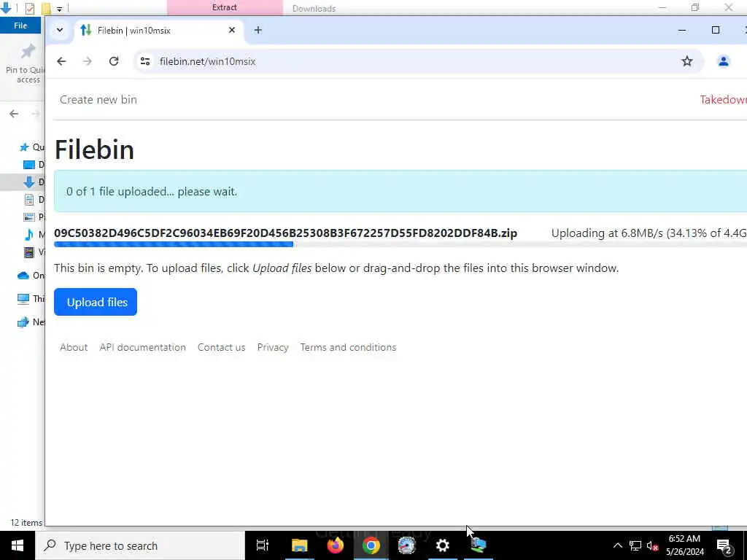Open the About footer link

click(74, 348)
